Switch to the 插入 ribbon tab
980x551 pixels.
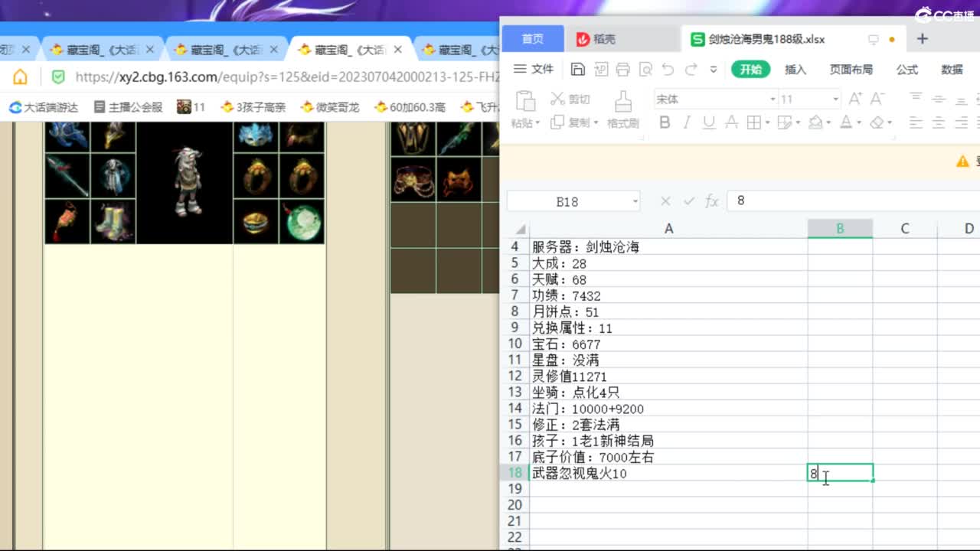coord(795,70)
